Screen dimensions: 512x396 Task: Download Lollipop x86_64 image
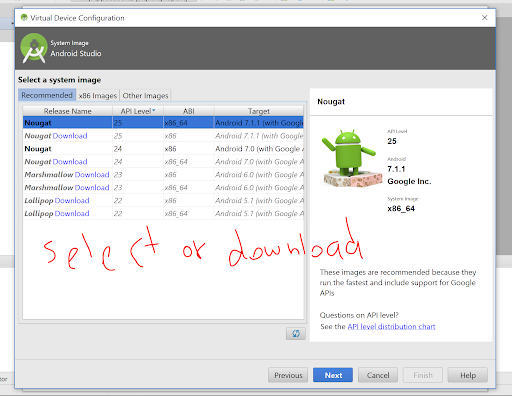pyautogui.click(x=72, y=214)
